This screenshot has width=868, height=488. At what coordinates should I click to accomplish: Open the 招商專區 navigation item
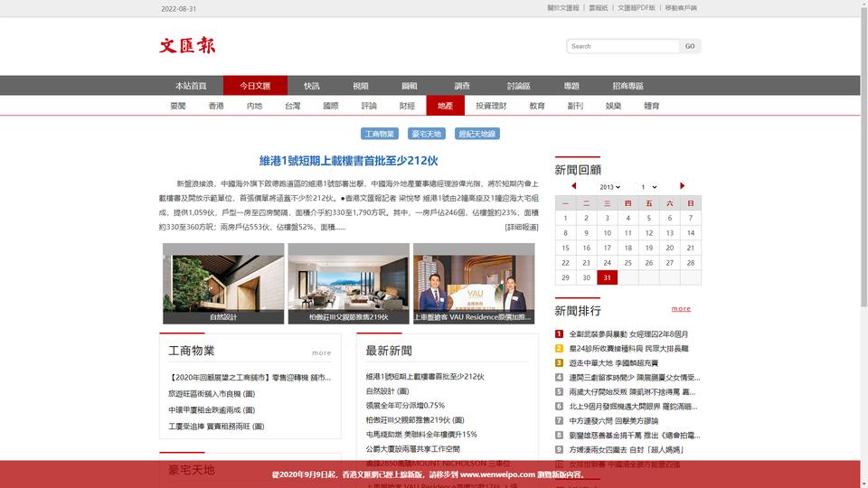(x=627, y=86)
